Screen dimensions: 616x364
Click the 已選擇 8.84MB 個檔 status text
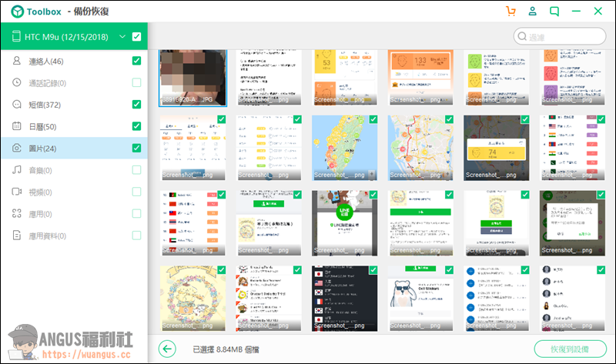(x=226, y=349)
